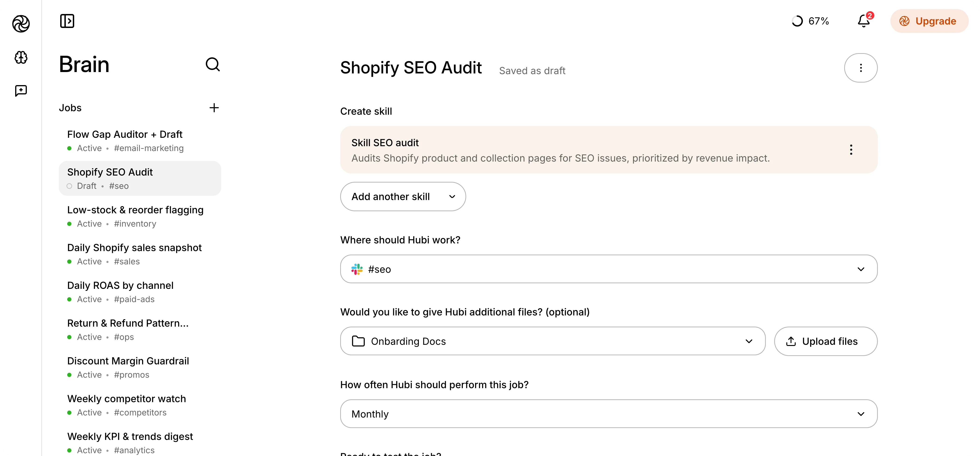Click the Hubi swirl logo icon
This screenshot has width=980, height=456.
pyautogui.click(x=21, y=24)
